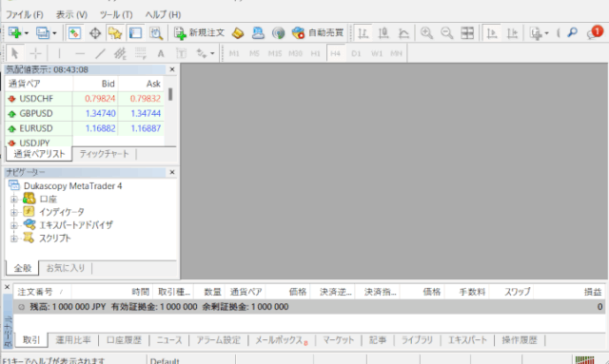The width and height of the screenshot is (609, 364).
Task: Select the vertical line drawing tool
Action: (x=59, y=53)
